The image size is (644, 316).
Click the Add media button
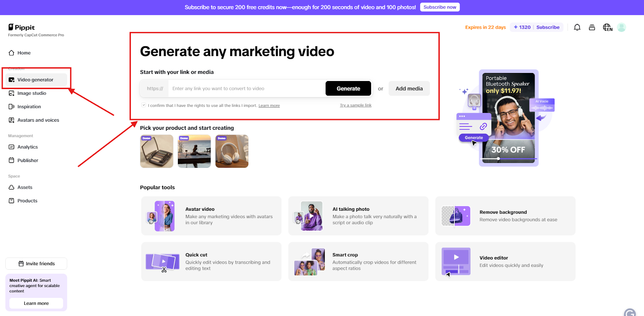click(409, 89)
